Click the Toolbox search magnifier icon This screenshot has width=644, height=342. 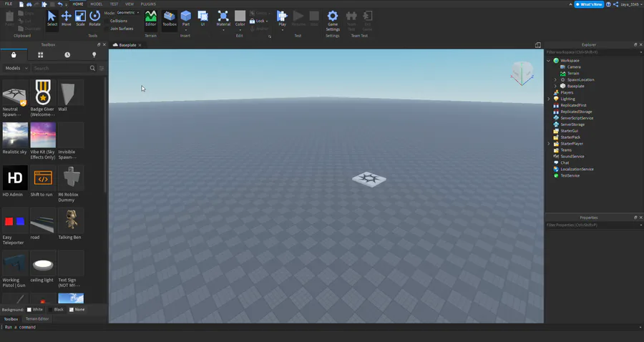click(x=92, y=68)
